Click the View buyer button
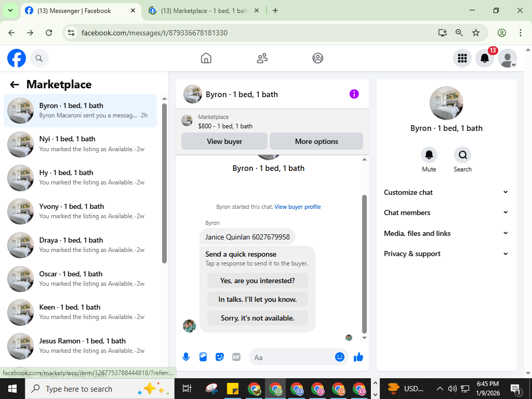532x399 pixels. pos(224,141)
